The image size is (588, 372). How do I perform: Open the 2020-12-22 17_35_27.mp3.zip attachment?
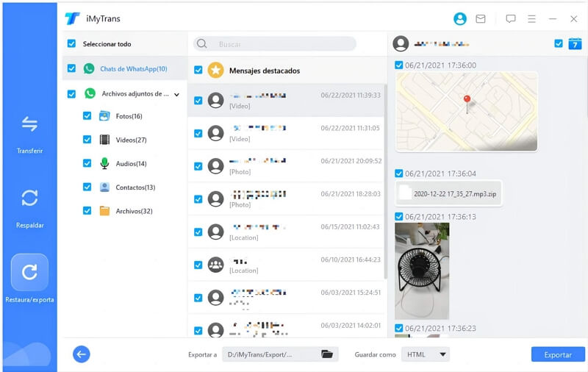coord(448,193)
